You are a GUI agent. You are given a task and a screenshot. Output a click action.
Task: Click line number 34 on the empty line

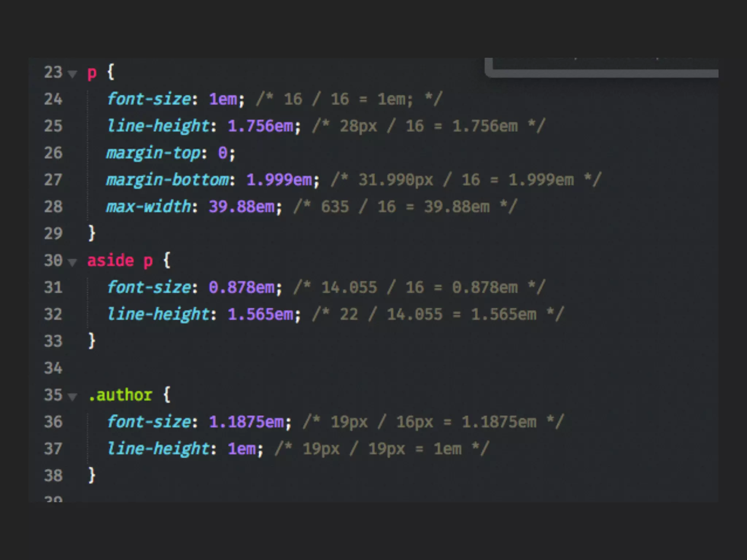[53, 368]
